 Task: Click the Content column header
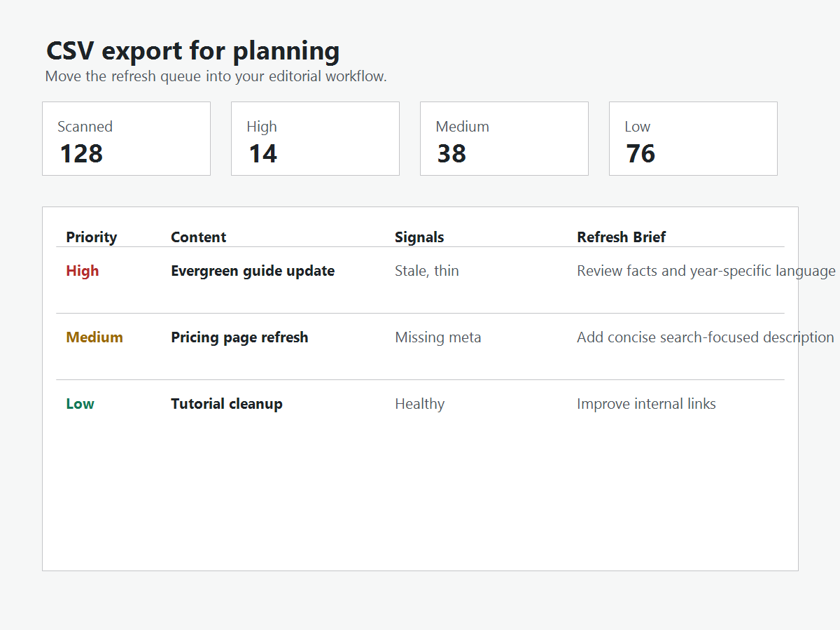(198, 237)
